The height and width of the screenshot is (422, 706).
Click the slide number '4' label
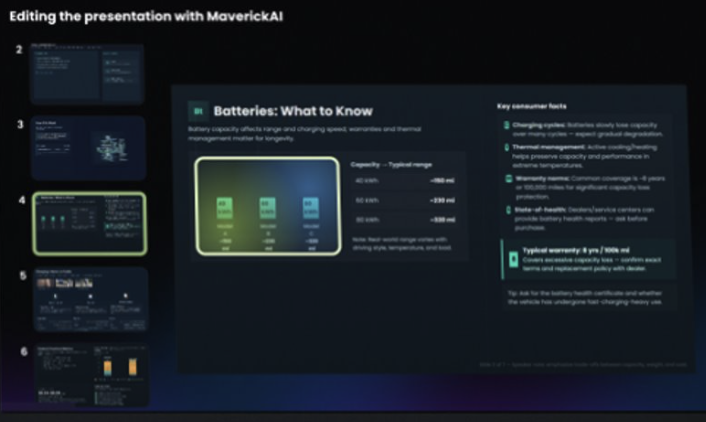point(22,200)
